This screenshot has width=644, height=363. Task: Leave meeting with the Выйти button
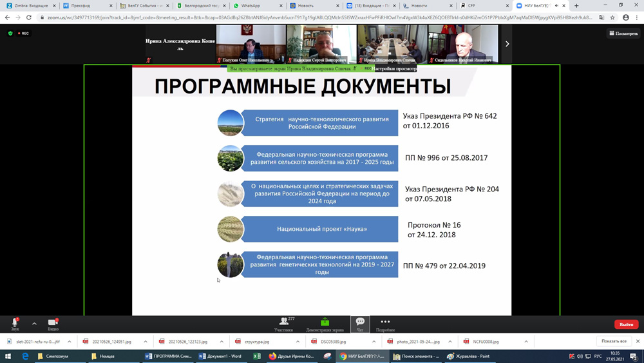click(625, 324)
